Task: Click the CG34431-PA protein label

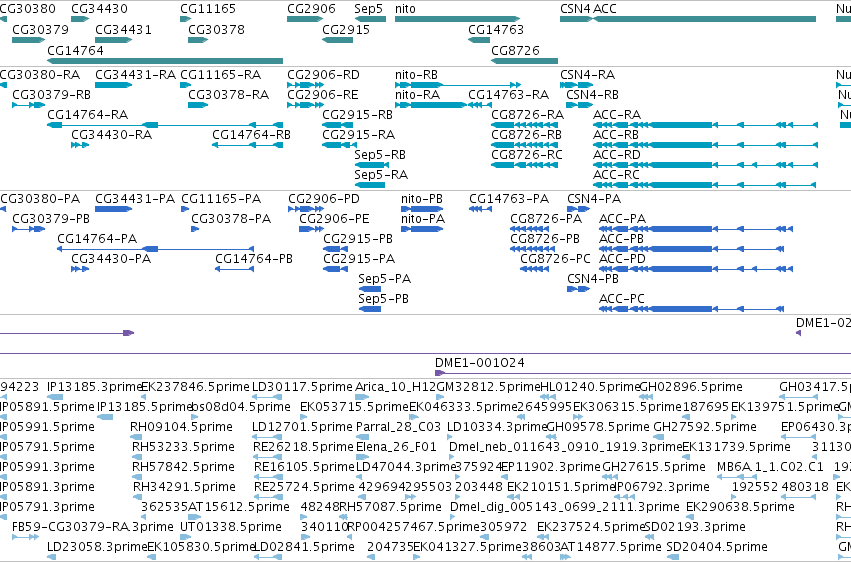Action: pyautogui.click(x=135, y=199)
